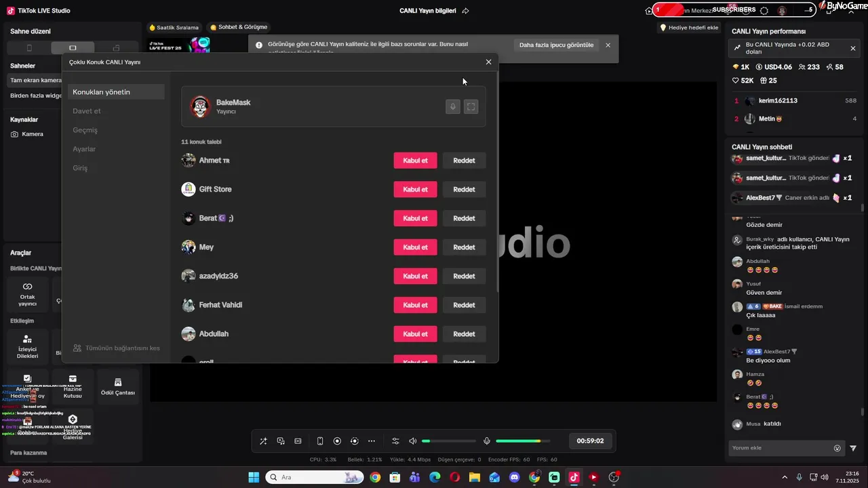Toggle BakeMask host microphone button

tap(452, 106)
